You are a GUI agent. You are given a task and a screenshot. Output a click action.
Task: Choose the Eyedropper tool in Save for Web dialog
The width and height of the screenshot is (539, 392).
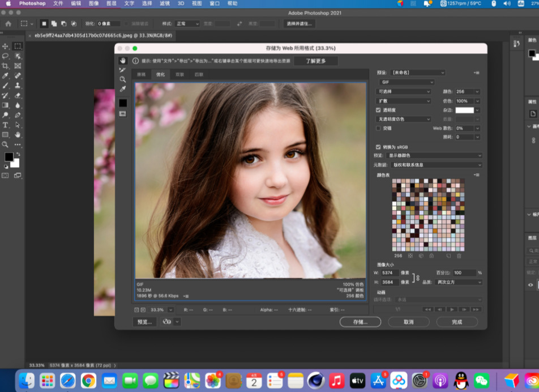pyautogui.click(x=122, y=90)
